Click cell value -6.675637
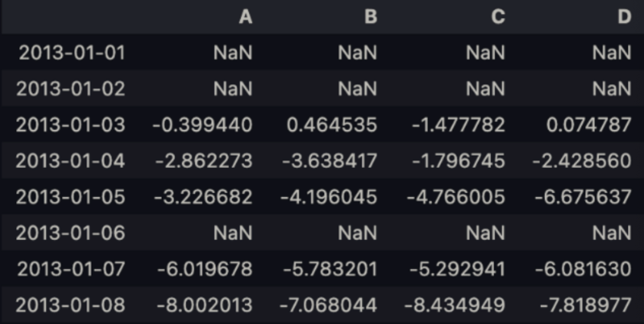Screen dimensions: 644x324 click(x=582, y=197)
